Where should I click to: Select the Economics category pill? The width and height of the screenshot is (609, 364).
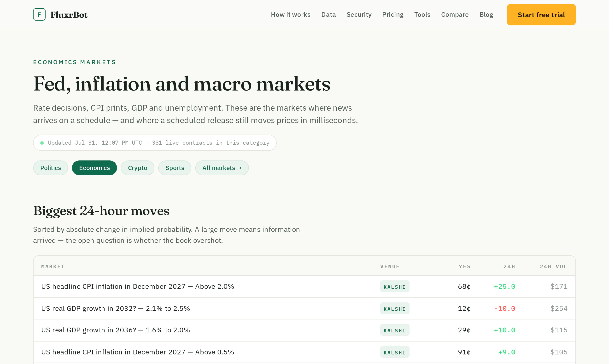(x=94, y=168)
